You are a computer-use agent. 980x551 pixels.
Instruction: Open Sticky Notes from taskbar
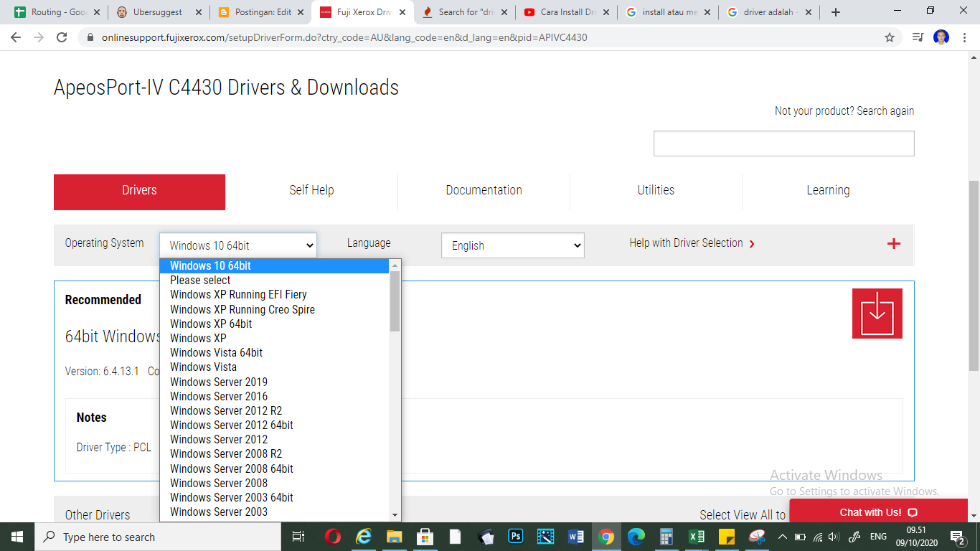726,537
